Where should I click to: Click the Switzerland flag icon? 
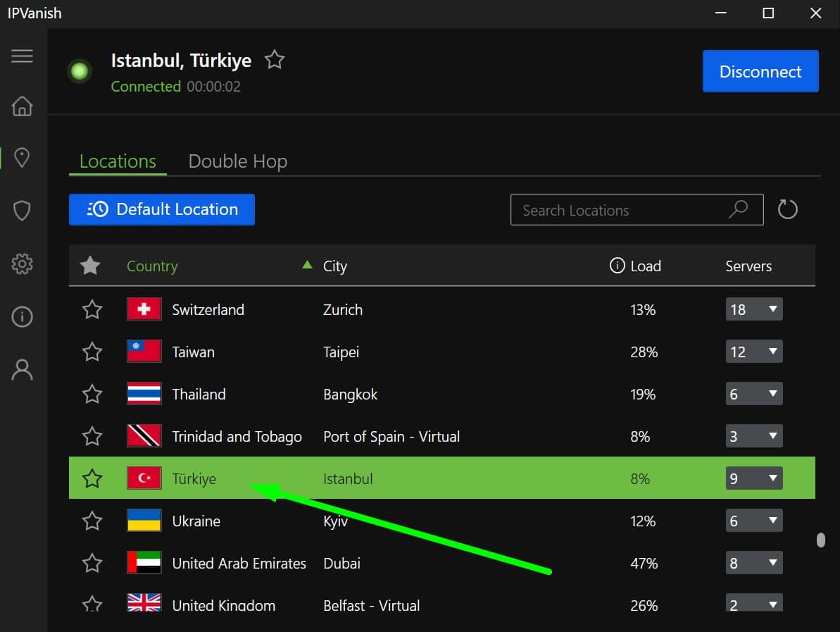144,309
